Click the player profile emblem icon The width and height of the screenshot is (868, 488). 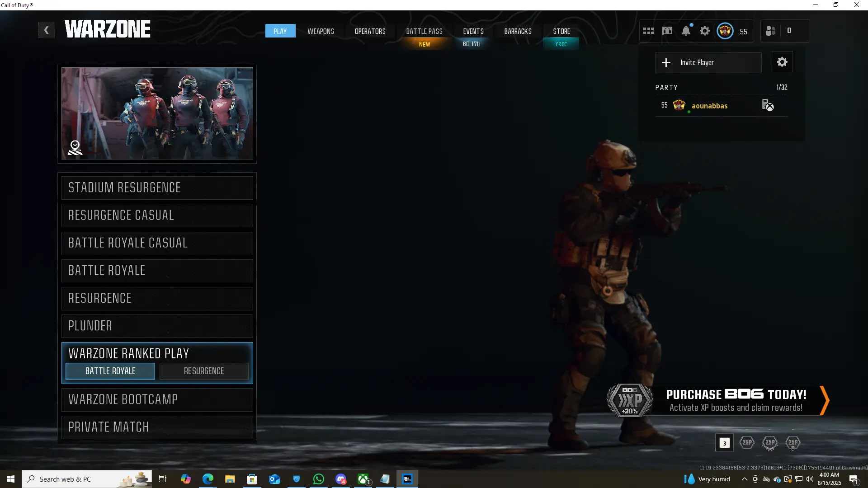(x=725, y=31)
